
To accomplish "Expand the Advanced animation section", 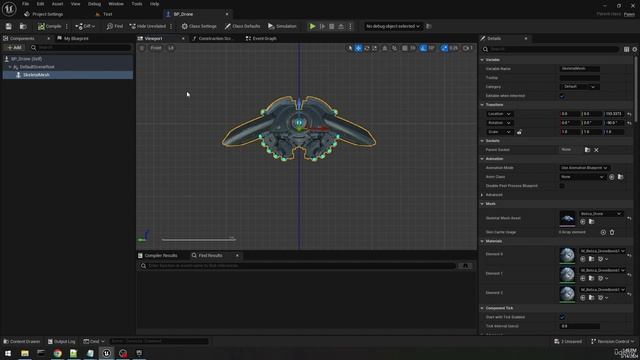I will tap(482, 195).
